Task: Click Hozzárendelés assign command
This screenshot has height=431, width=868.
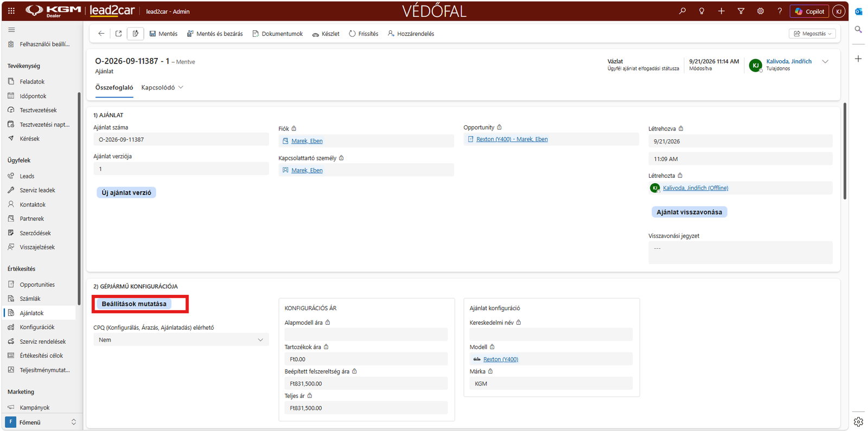Action: pos(411,34)
